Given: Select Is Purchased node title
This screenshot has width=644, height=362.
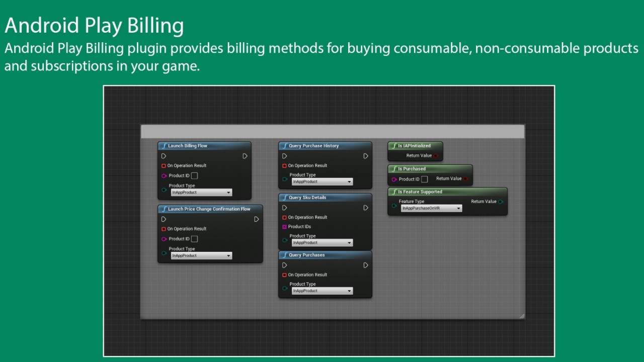Looking at the screenshot, I should [412, 169].
